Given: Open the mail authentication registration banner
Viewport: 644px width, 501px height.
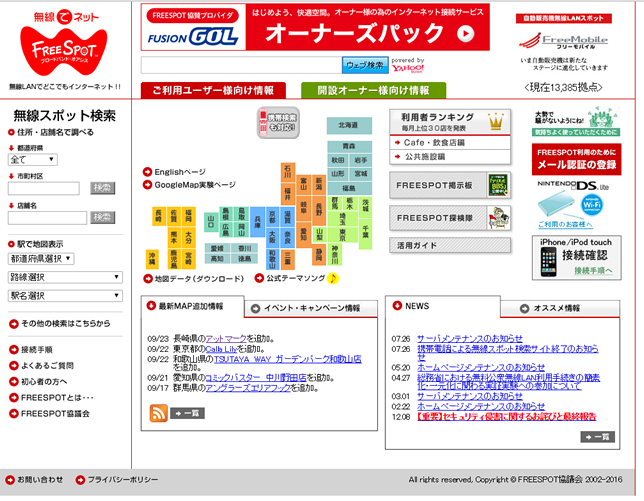Looking at the screenshot, I should click(576, 159).
